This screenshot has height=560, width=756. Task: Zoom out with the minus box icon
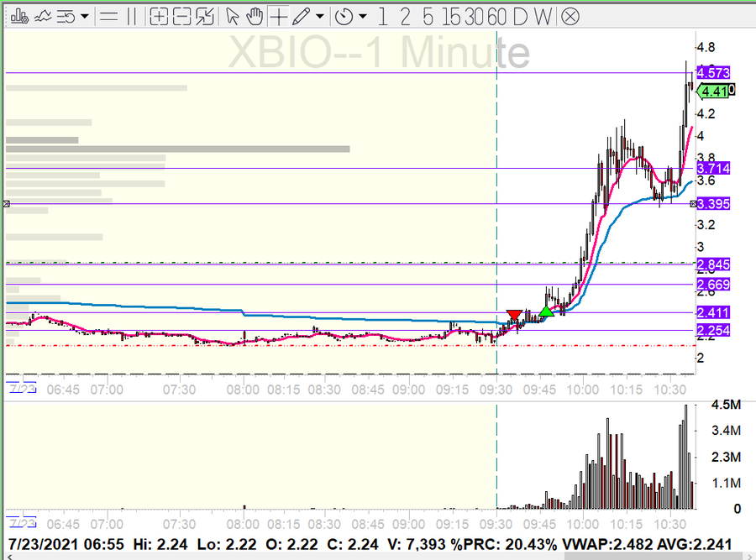coord(181,17)
